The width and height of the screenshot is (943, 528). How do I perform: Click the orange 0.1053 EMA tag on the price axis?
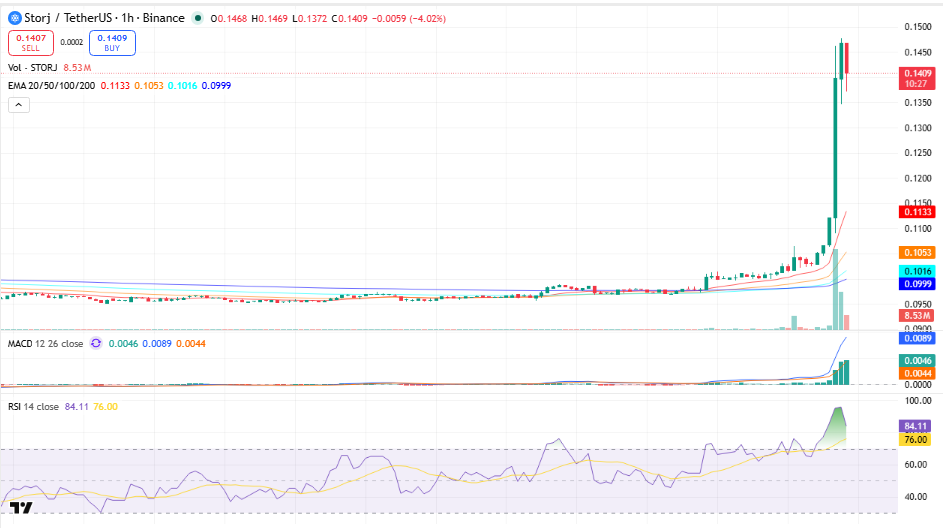(x=917, y=253)
